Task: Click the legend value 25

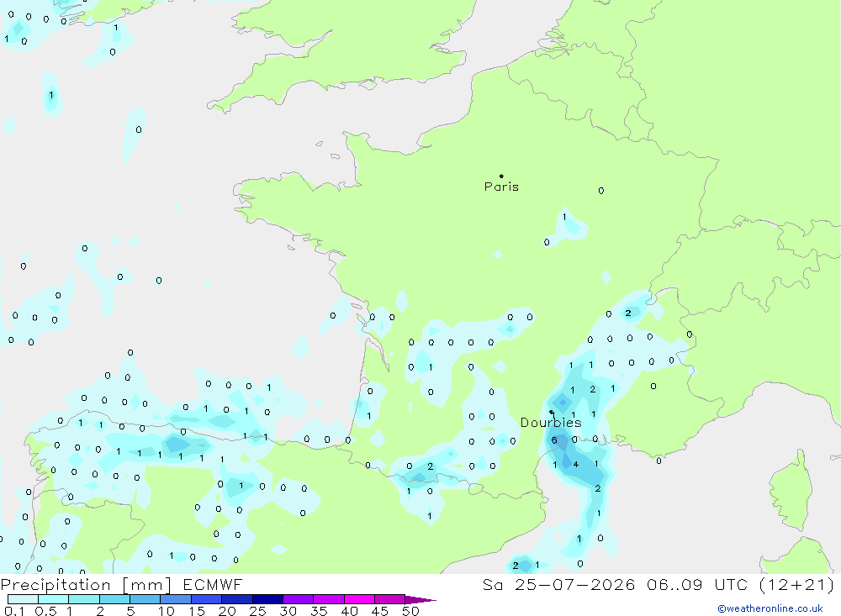Action: 258,611
